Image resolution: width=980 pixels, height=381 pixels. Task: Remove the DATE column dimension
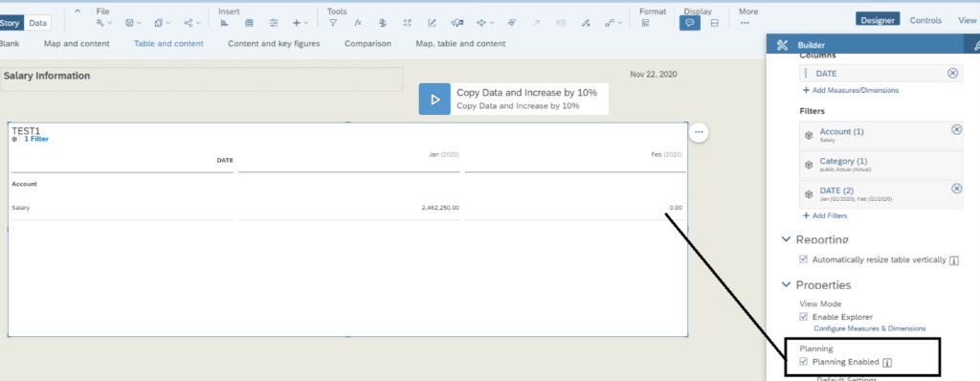point(952,73)
